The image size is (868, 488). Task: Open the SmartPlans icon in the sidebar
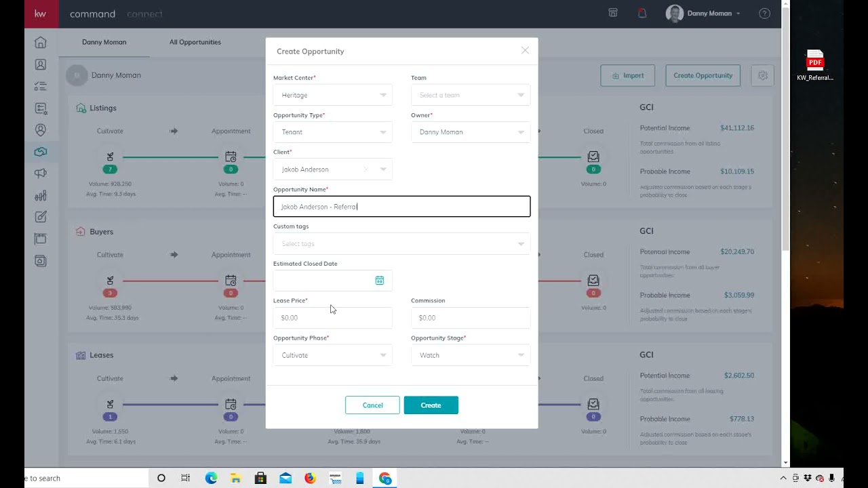coord(41,108)
